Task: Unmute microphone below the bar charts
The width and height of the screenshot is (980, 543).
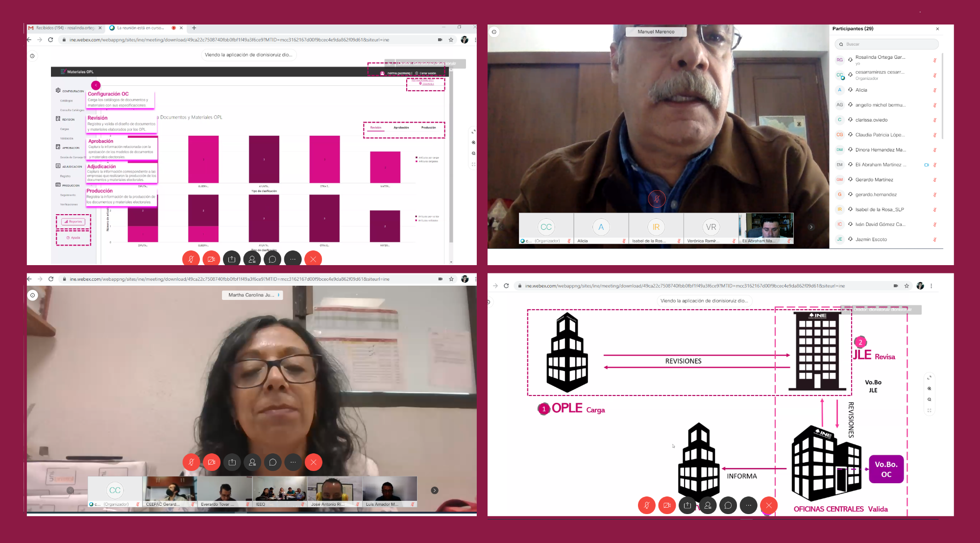Action: click(x=191, y=259)
